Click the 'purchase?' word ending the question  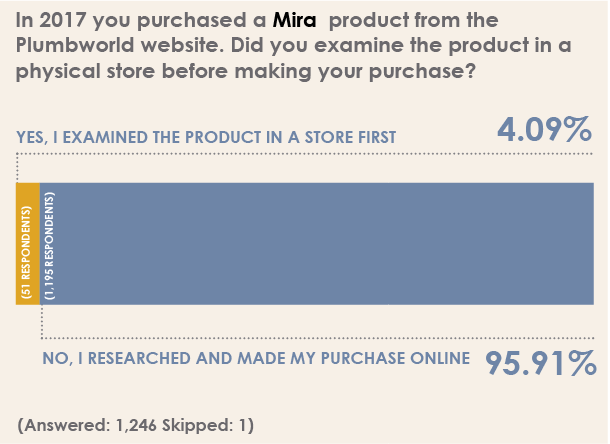pyautogui.click(x=422, y=72)
